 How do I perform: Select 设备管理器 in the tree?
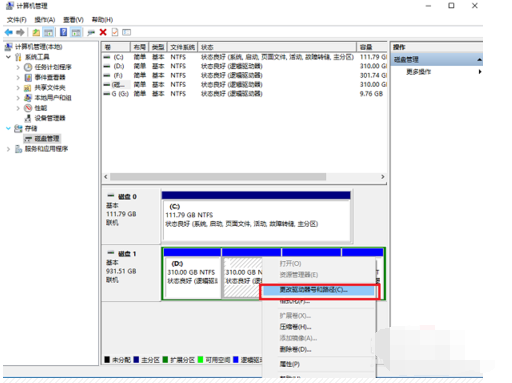tap(50, 118)
